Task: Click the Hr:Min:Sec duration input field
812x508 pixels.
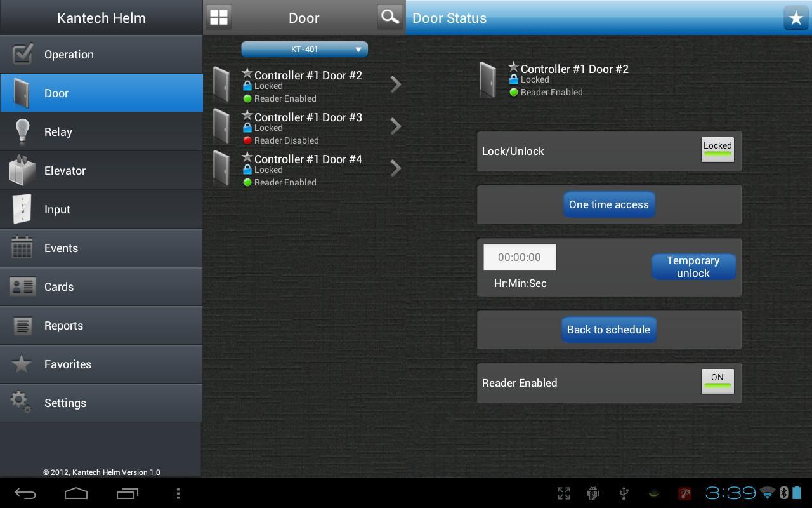Action: 520,257
